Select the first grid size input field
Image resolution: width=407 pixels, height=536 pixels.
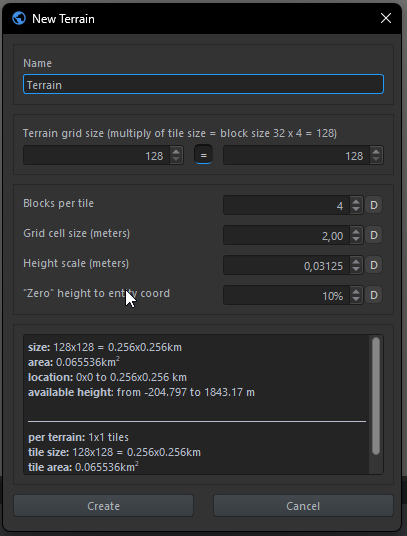96,156
